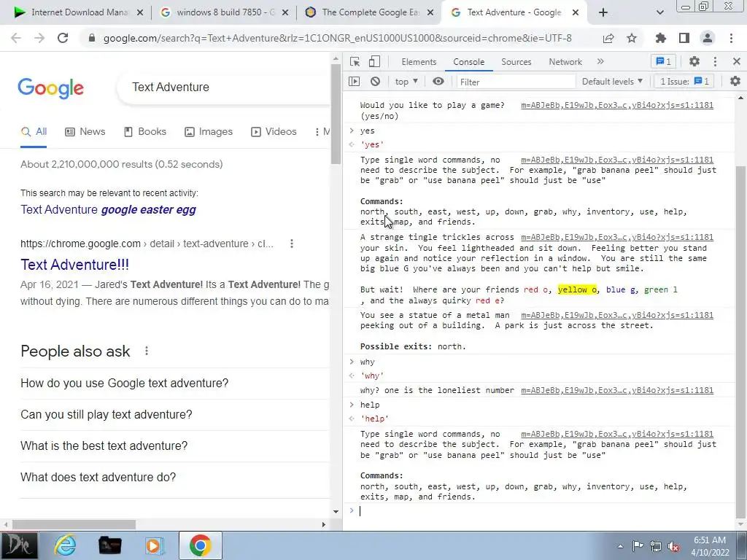Click the share page icon in address bar
747x560 pixels.
click(x=608, y=39)
